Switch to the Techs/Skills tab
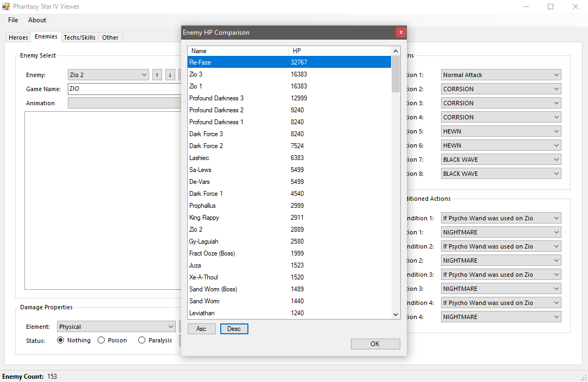Image resolution: width=588 pixels, height=382 pixels. [x=80, y=37]
